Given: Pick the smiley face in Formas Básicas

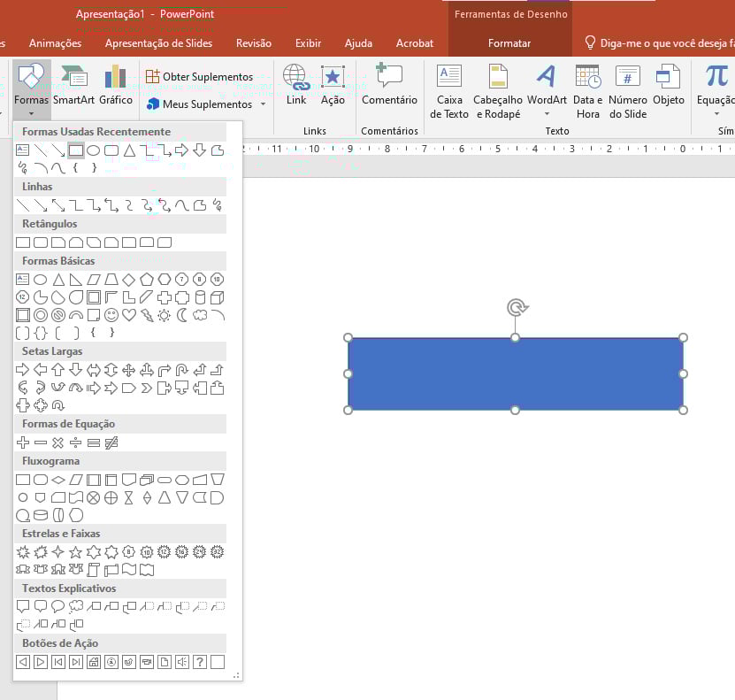Looking at the screenshot, I should (x=111, y=315).
